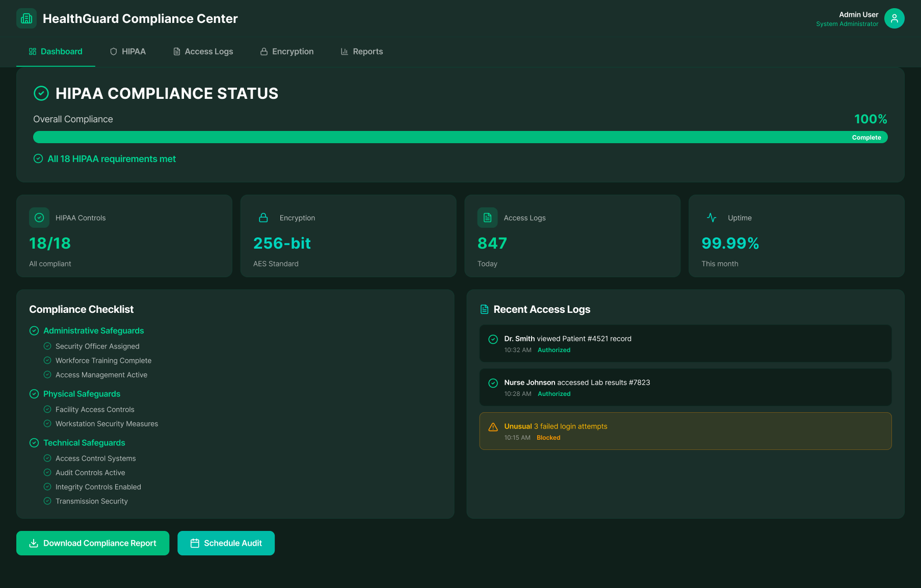Collapse the Administrative Safeguards section
Viewport: 921px width, 588px height.
[x=93, y=331]
